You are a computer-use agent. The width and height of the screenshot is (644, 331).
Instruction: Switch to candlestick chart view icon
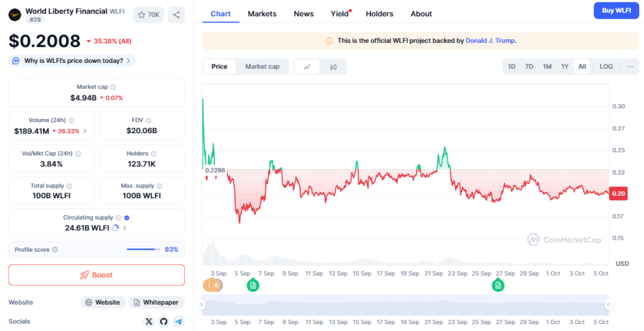pos(333,67)
